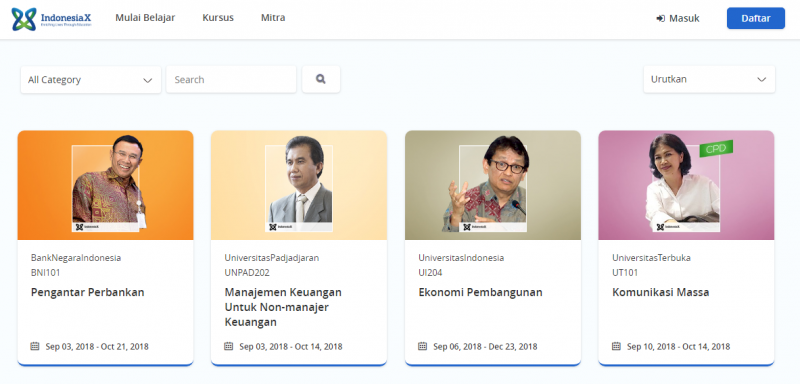
Task: Click the BankNegaraIndonesia label
Action: coord(76,258)
